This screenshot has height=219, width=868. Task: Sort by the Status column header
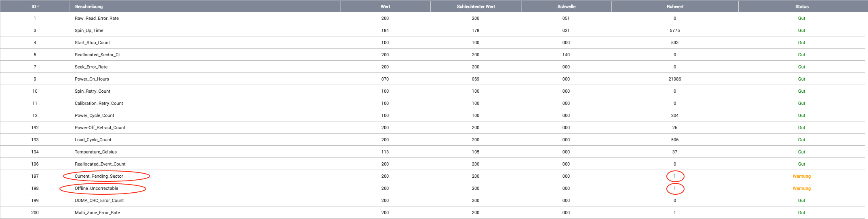click(802, 6)
